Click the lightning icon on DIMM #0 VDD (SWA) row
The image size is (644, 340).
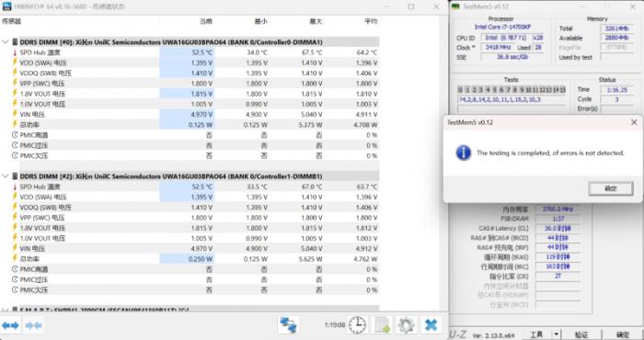tap(15, 62)
